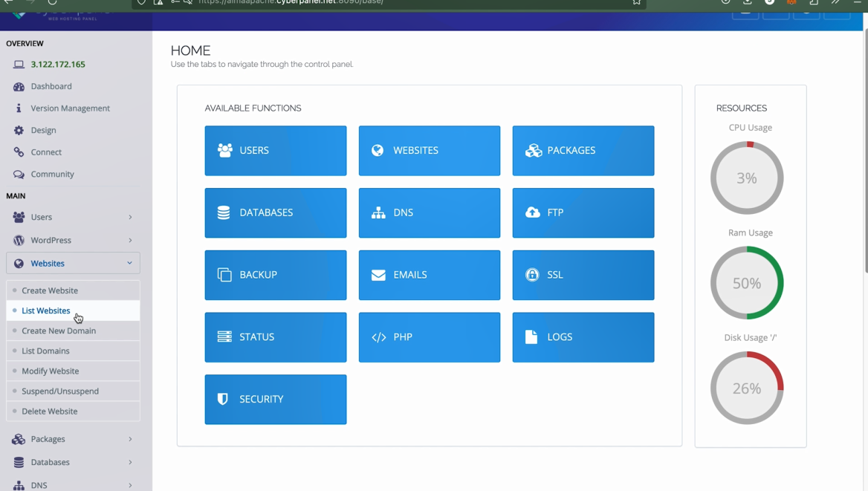Image resolution: width=868 pixels, height=491 pixels.
Task: Click the Dashboard icon in sidebar
Action: tap(18, 86)
